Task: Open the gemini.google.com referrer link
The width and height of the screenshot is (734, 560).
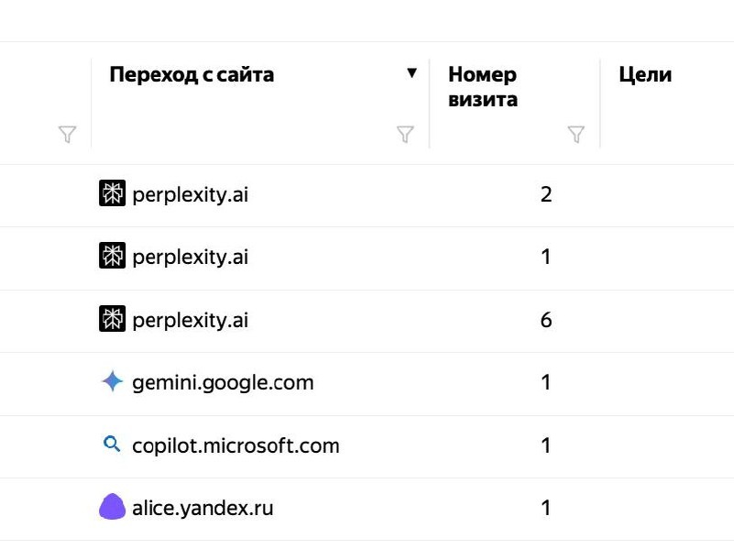Action: click(x=223, y=382)
